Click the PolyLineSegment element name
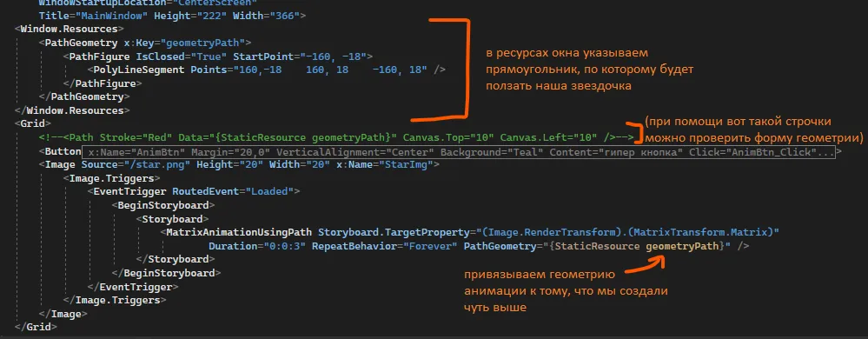This screenshot has width=868, height=339. (140, 70)
